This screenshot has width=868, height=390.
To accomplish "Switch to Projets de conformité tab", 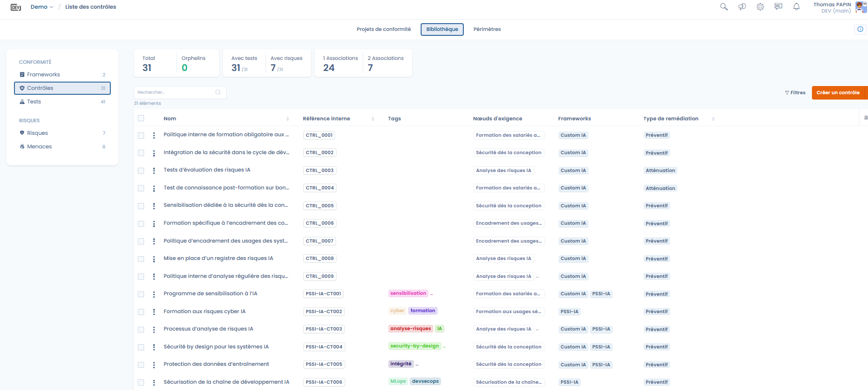I will pyautogui.click(x=383, y=29).
